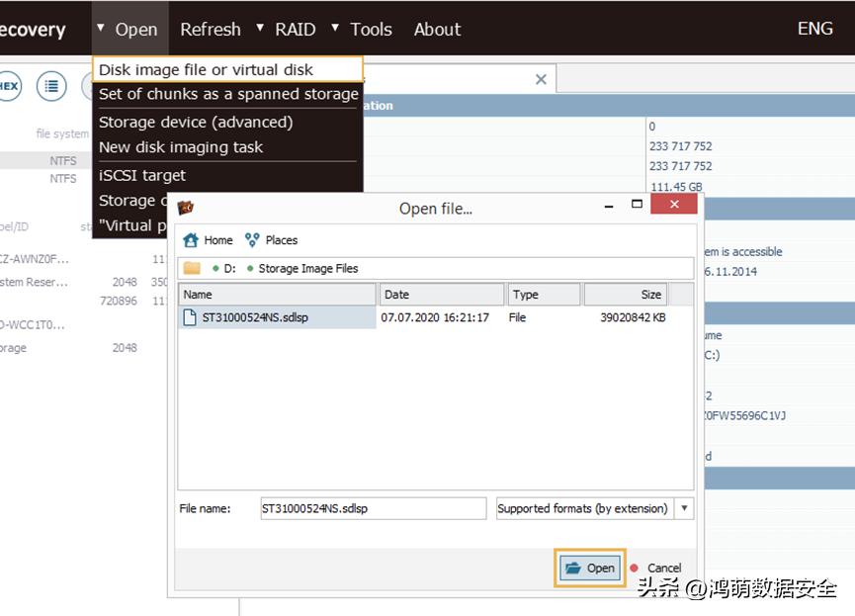Click the properties list icon on the toolbar
The width and height of the screenshot is (855, 616).
[x=51, y=86]
